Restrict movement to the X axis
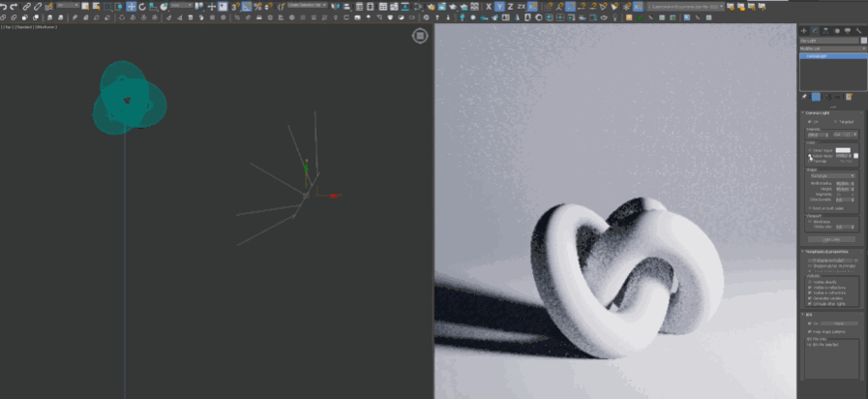The width and height of the screenshot is (868, 399). pos(489,7)
